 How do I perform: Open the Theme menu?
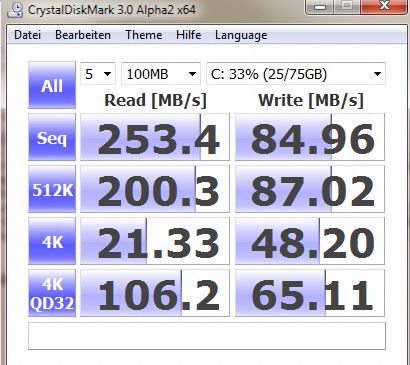pyautogui.click(x=144, y=35)
